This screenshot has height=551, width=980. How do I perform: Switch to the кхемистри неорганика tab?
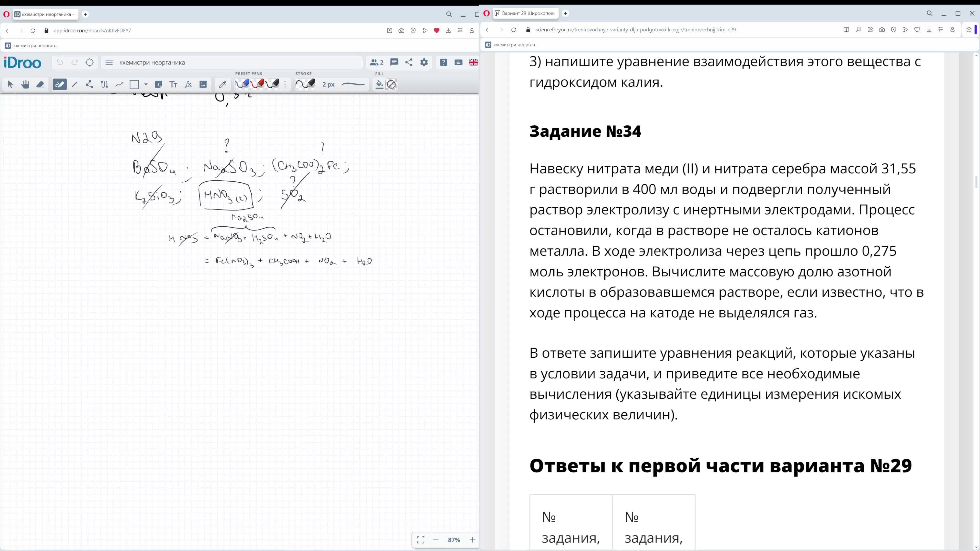(x=46, y=14)
